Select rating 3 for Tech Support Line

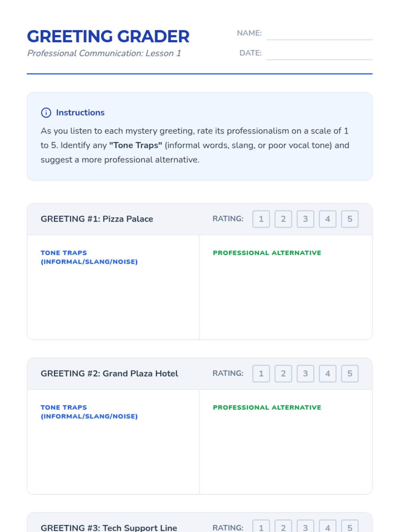[x=306, y=526]
